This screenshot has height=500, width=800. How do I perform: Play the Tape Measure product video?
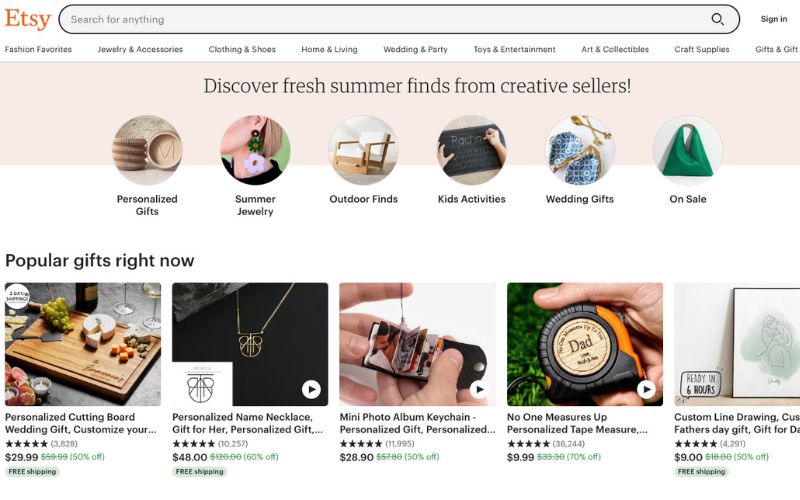646,389
